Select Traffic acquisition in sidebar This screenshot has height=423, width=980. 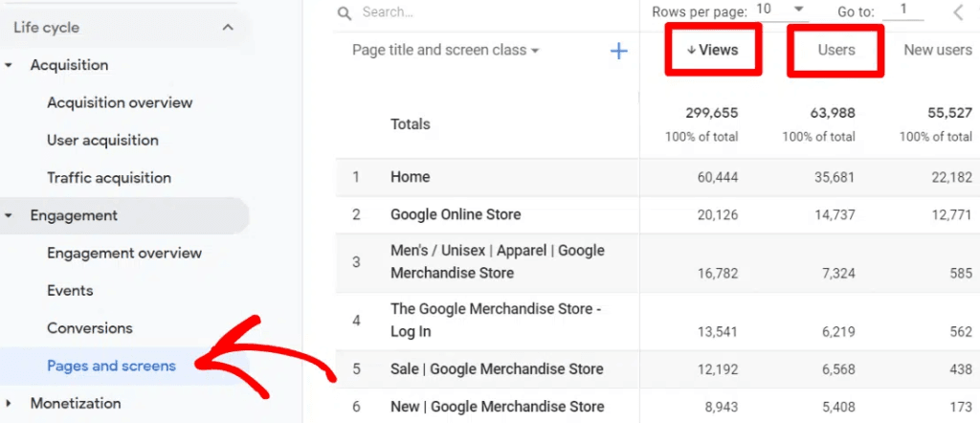coord(108,177)
